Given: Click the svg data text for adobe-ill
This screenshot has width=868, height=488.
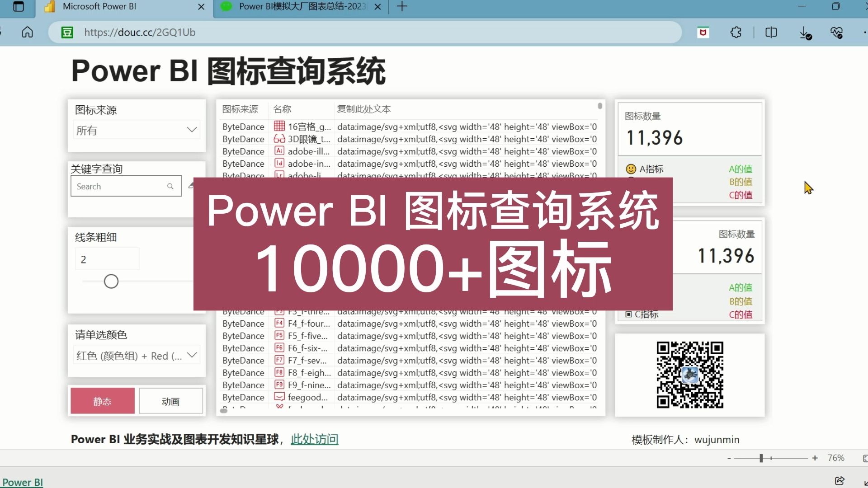Looking at the screenshot, I should coord(467,151).
